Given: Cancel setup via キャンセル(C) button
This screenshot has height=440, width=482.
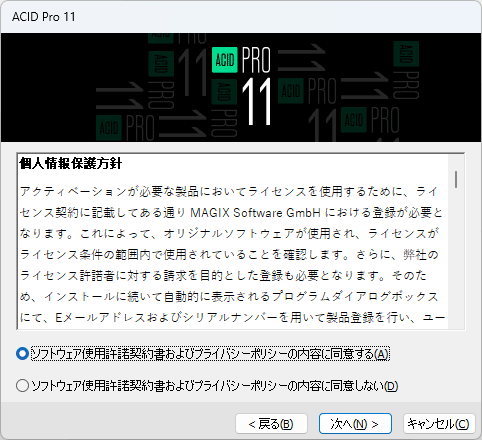Looking at the screenshot, I should click(439, 424).
